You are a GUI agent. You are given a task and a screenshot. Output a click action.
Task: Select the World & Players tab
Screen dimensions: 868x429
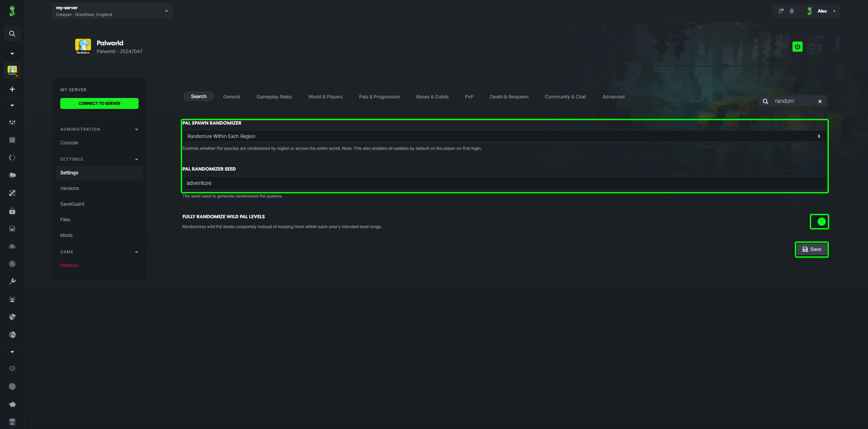[x=325, y=97]
